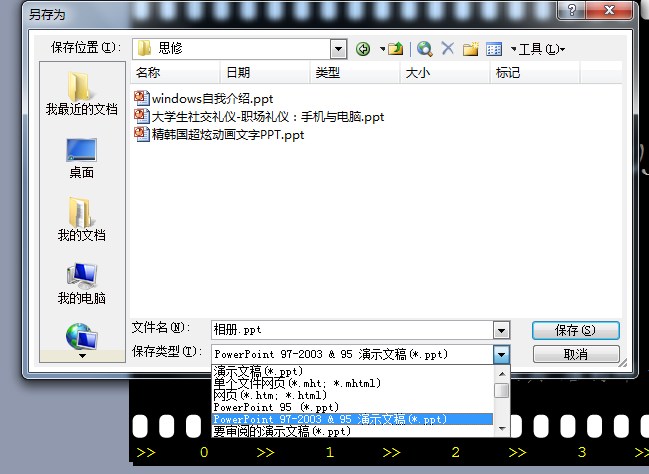Sort files by the 标记 column

click(535, 73)
